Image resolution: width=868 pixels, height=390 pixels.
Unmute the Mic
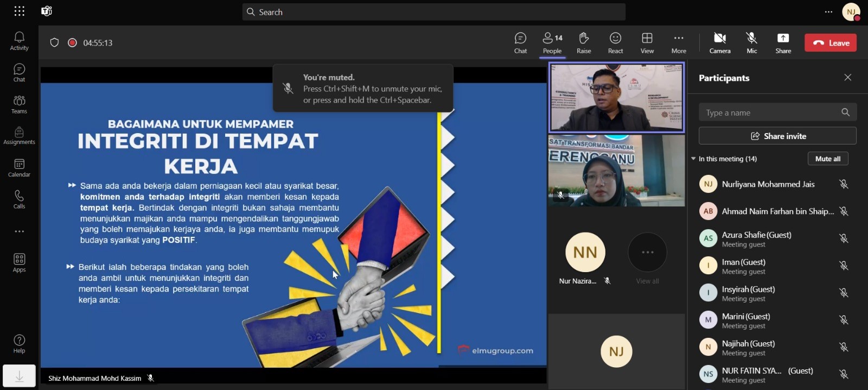tap(751, 42)
